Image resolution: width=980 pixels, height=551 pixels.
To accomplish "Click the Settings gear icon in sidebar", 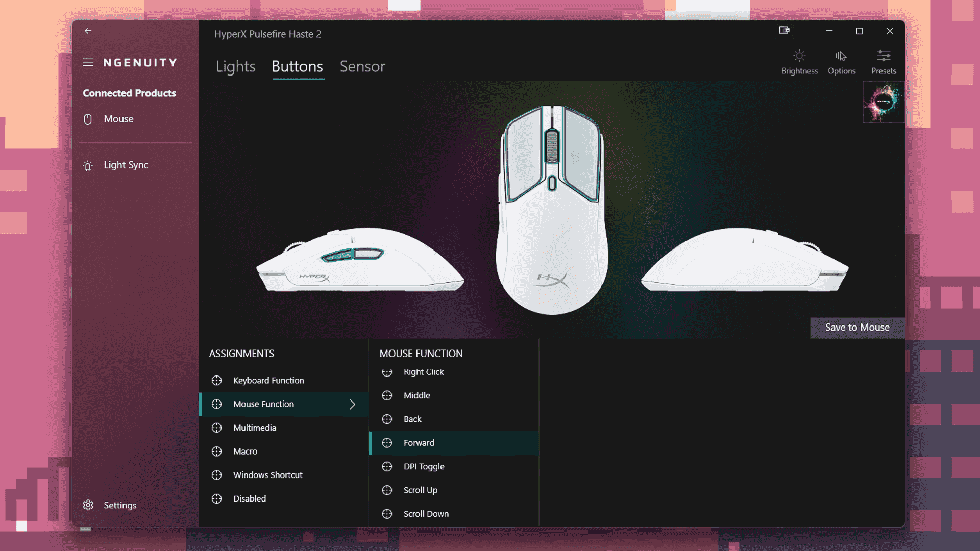I will (88, 505).
